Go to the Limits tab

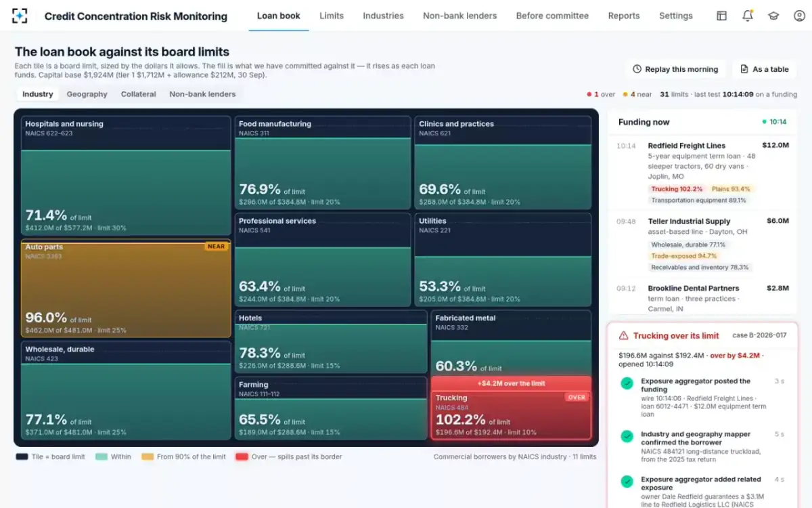coord(332,16)
